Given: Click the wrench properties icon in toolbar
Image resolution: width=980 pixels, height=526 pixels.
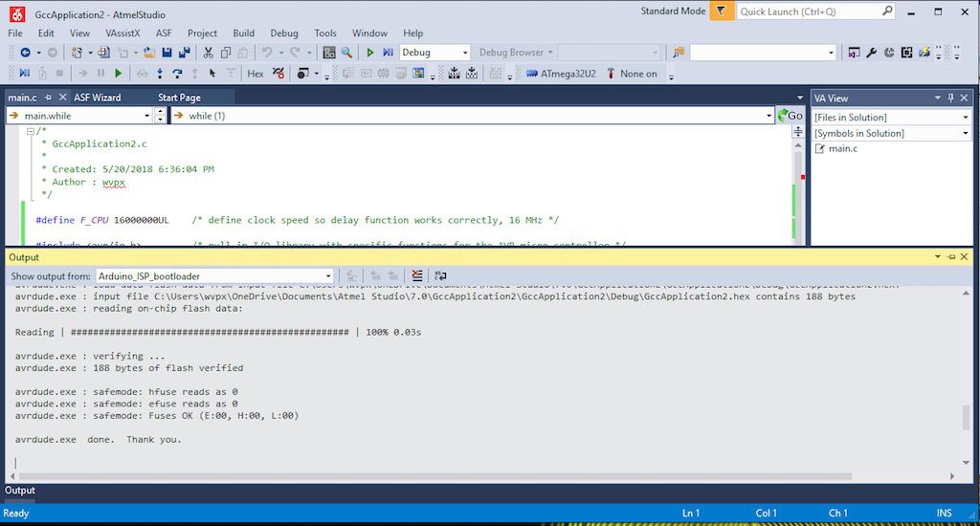Looking at the screenshot, I should (x=871, y=54).
